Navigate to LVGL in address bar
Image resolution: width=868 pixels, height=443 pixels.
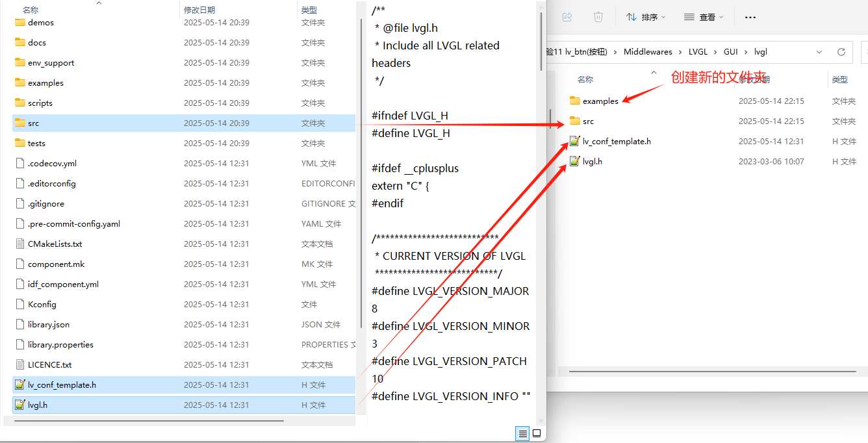point(697,52)
